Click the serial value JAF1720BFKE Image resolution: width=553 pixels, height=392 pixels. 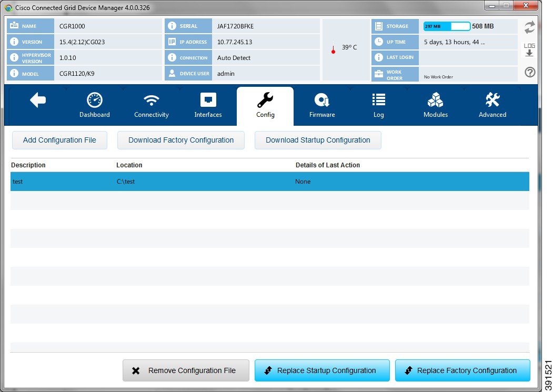click(235, 26)
